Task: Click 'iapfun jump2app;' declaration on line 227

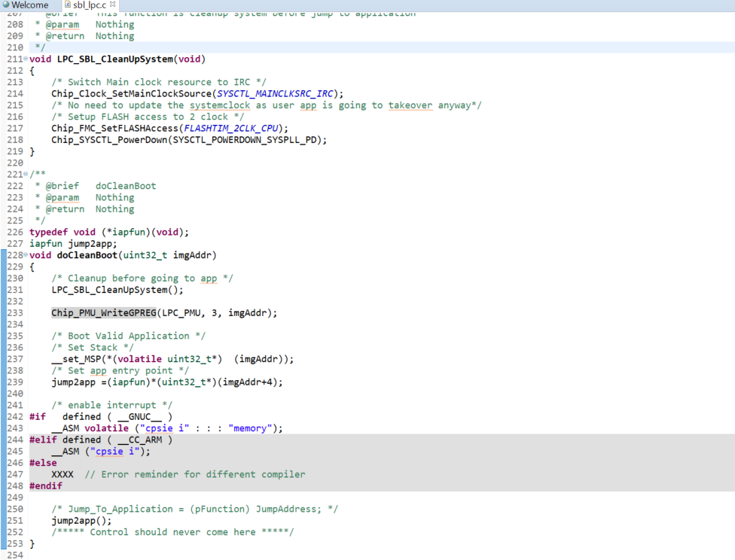Action: (73, 244)
